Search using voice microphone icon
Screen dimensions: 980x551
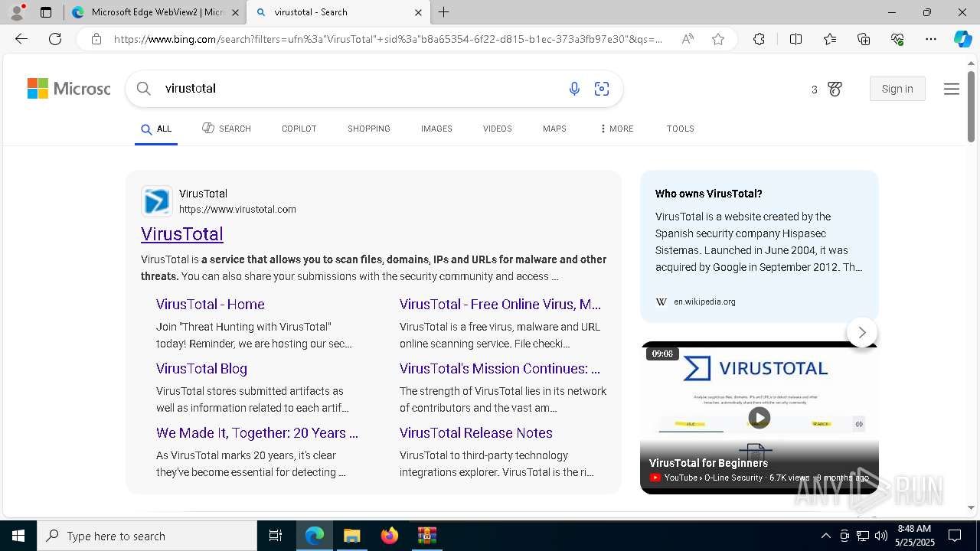pos(574,89)
